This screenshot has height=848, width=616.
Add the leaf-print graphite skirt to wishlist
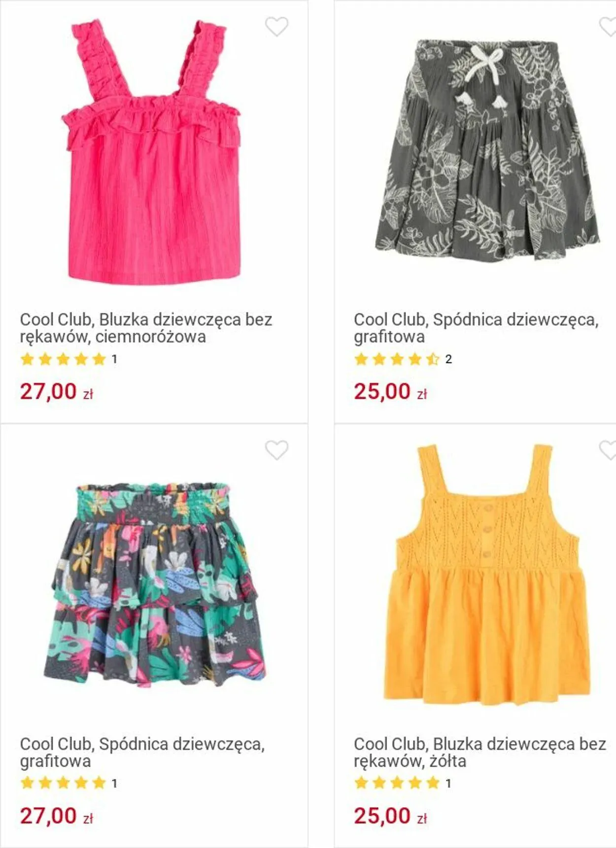[608, 27]
